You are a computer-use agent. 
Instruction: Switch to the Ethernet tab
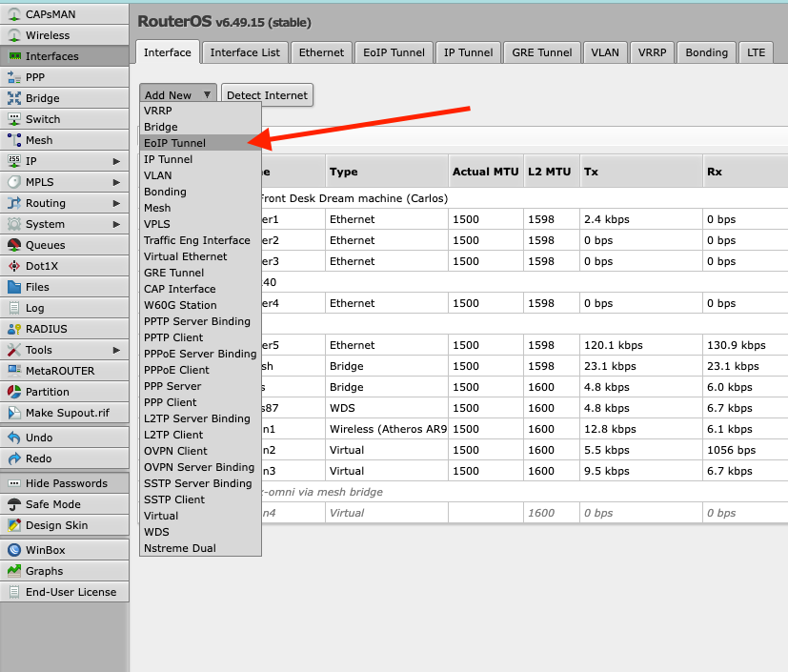point(322,52)
